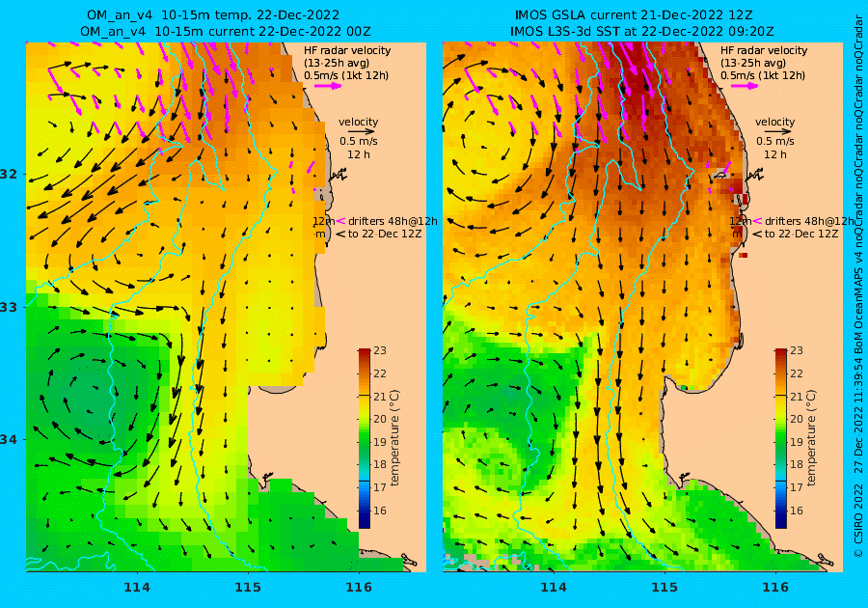Click the right map temperature colorbar

780,438
